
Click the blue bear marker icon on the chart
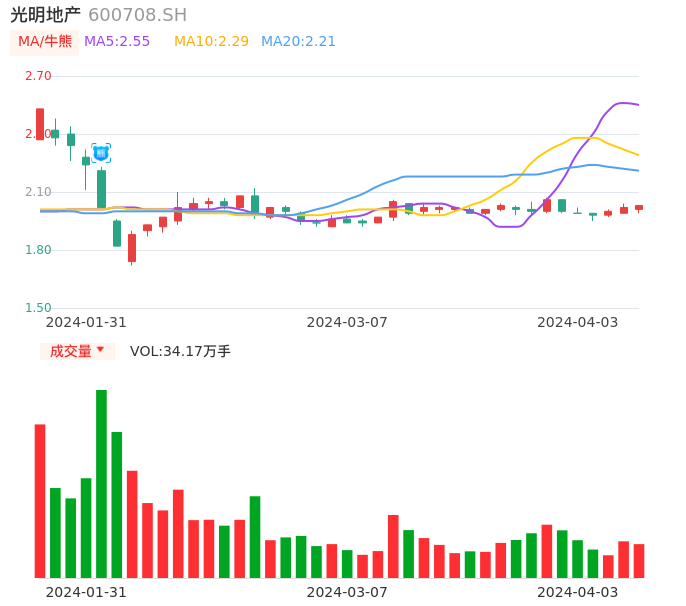tap(101, 153)
